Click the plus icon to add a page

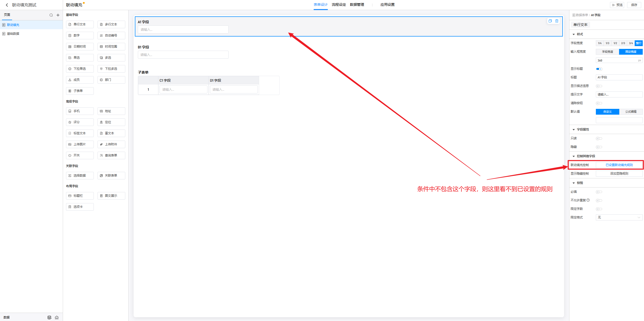click(58, 15)
